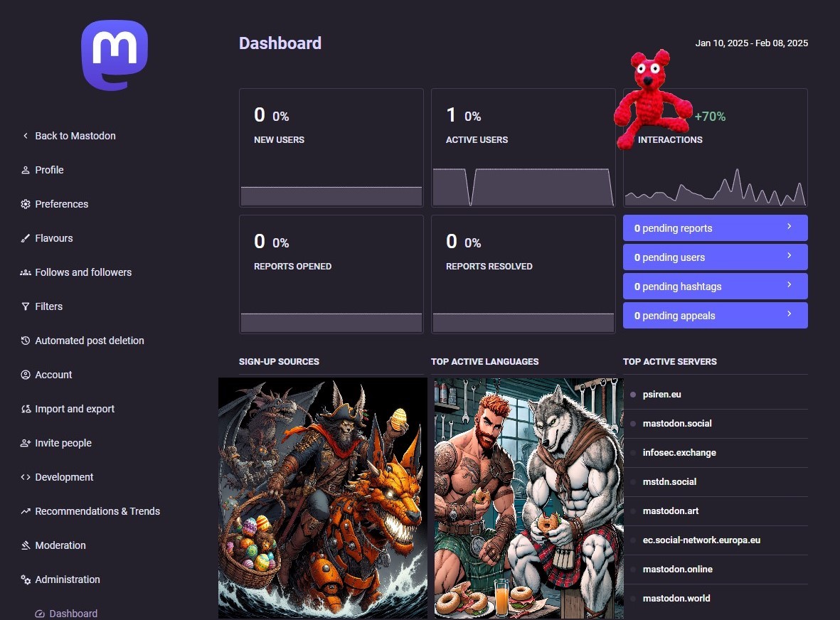840x620 pixels.
Task: Click infosec.exchange in top servers
Action: 679,453
